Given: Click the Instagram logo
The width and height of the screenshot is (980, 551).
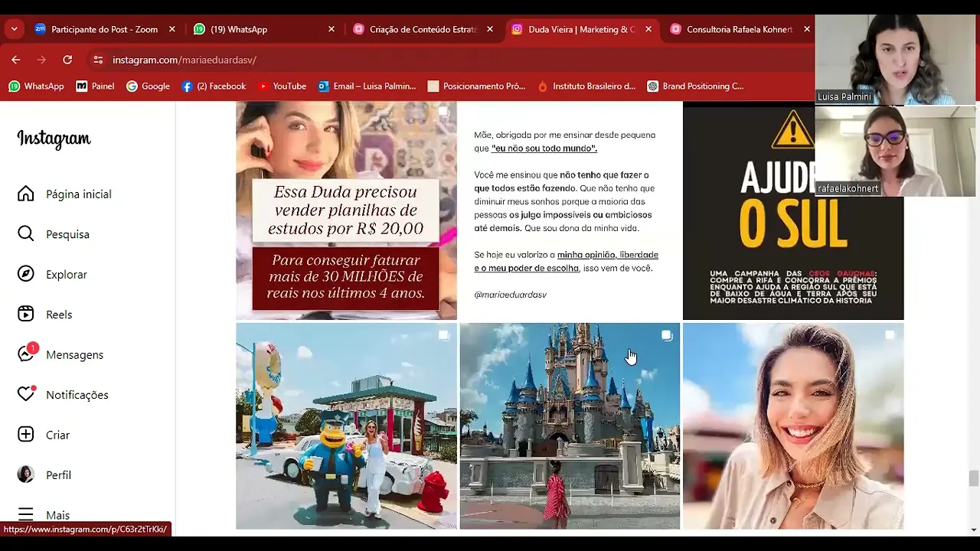Looking at the screenshot, I should 54,139.
